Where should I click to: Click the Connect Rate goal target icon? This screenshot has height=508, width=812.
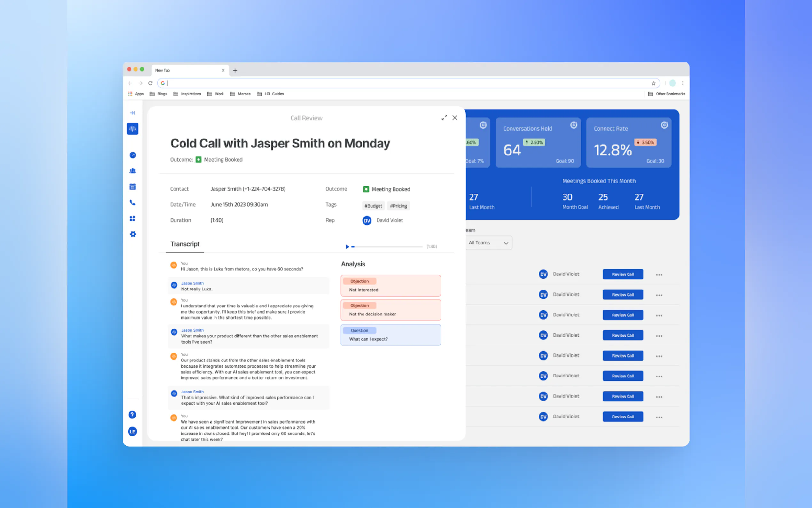tap(664, 125)
